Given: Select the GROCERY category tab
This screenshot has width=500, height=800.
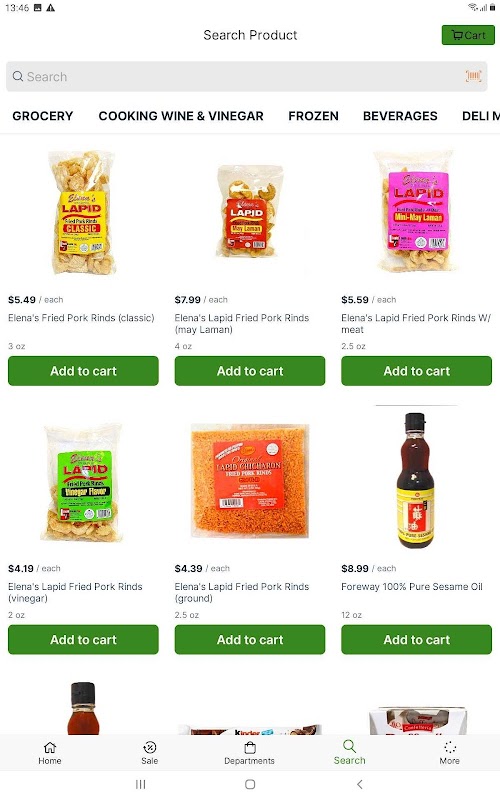Looking at the screenshot, I should point(43,116).
